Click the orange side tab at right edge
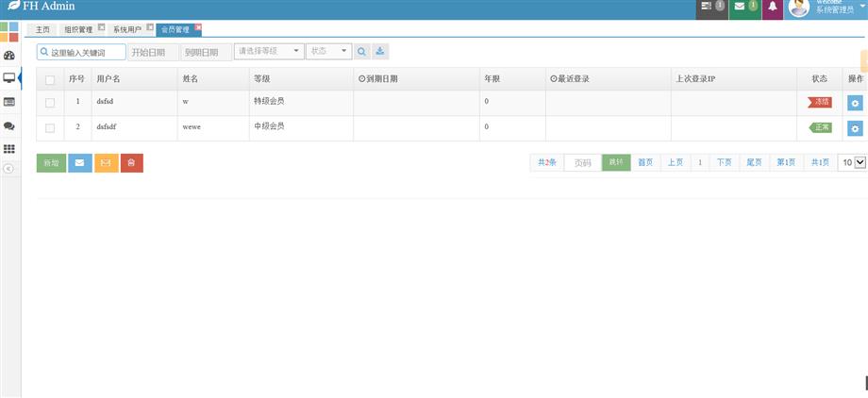This screenshot has width=868, height=398. (864, 61)
